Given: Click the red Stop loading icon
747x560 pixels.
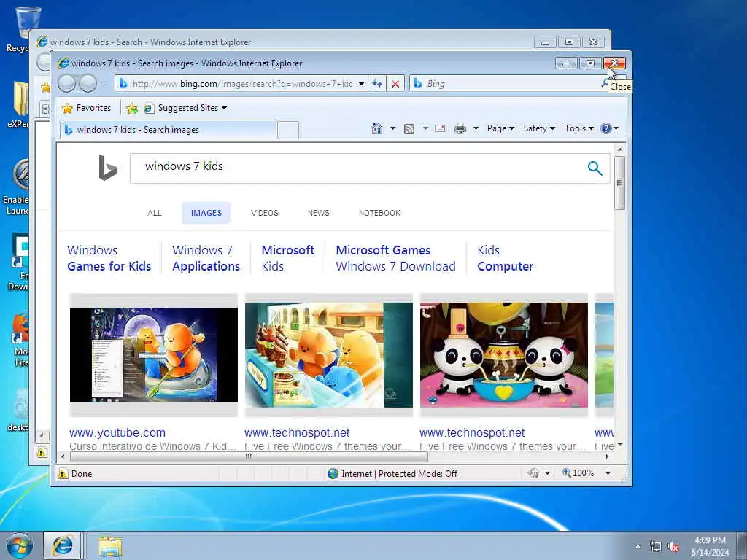Looking at the screenshot, I should tap(395, 84).
